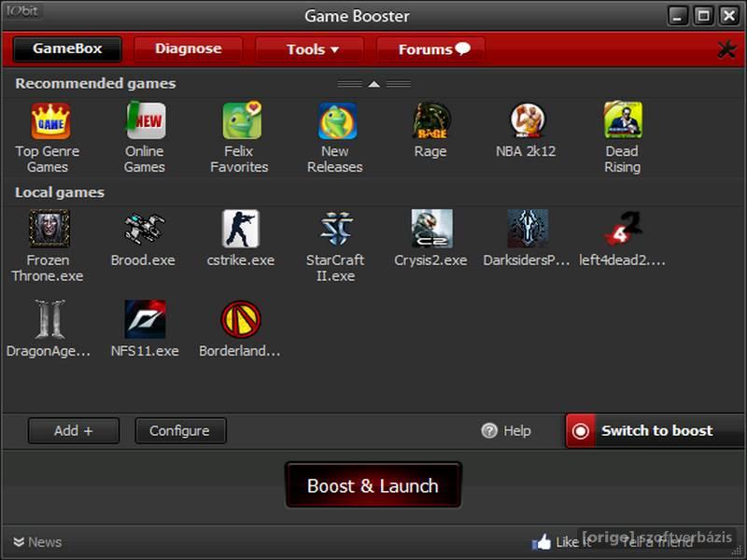Screen dimensions: 747x560
Task: Select the NFS11.exe game icon
Action: point(145,319)
